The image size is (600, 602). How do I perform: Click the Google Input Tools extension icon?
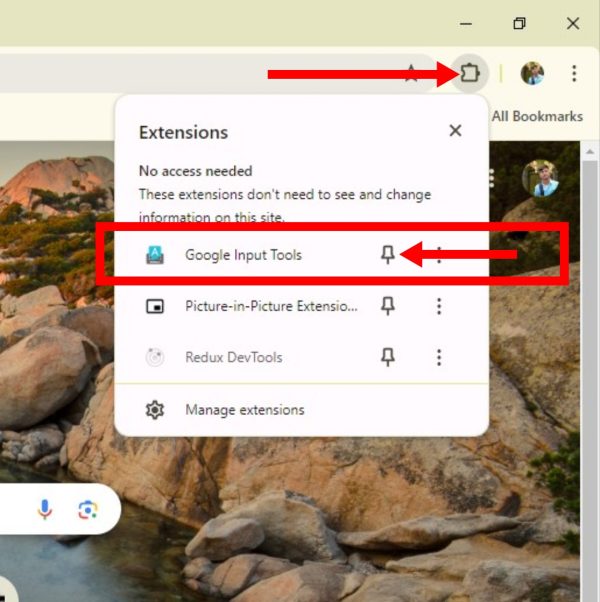155,255
